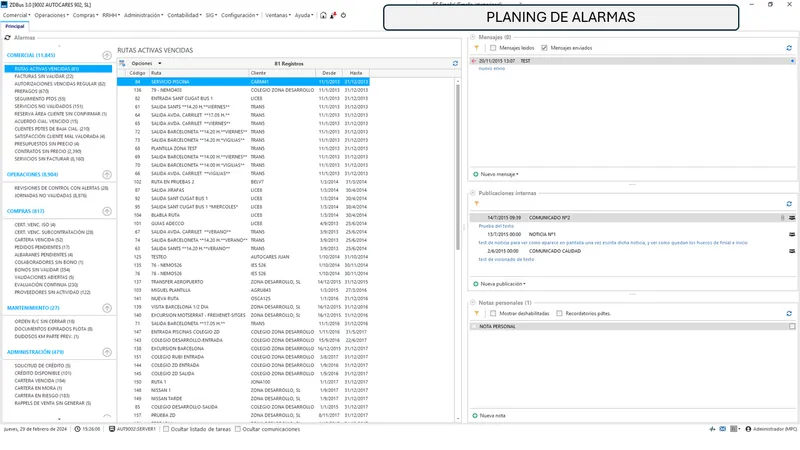Check Ocultar comunicaciones
Screen dimensions: 800x450
click(238, 429)
